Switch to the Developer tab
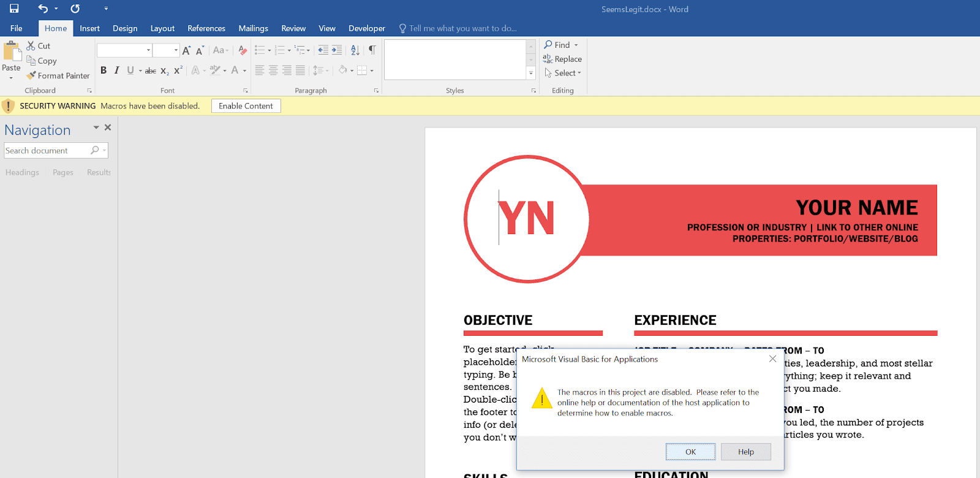This screenshot has height=478, width=980. click(366, 28)
